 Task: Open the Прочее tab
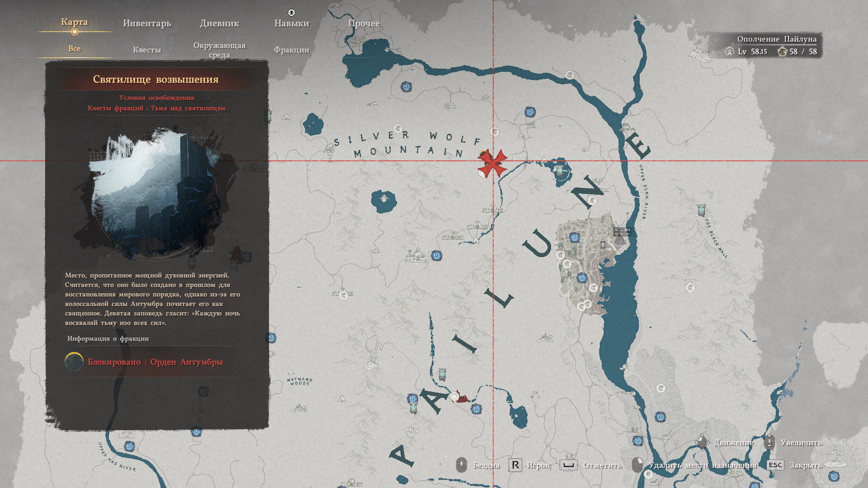click(x=364, y=23)
